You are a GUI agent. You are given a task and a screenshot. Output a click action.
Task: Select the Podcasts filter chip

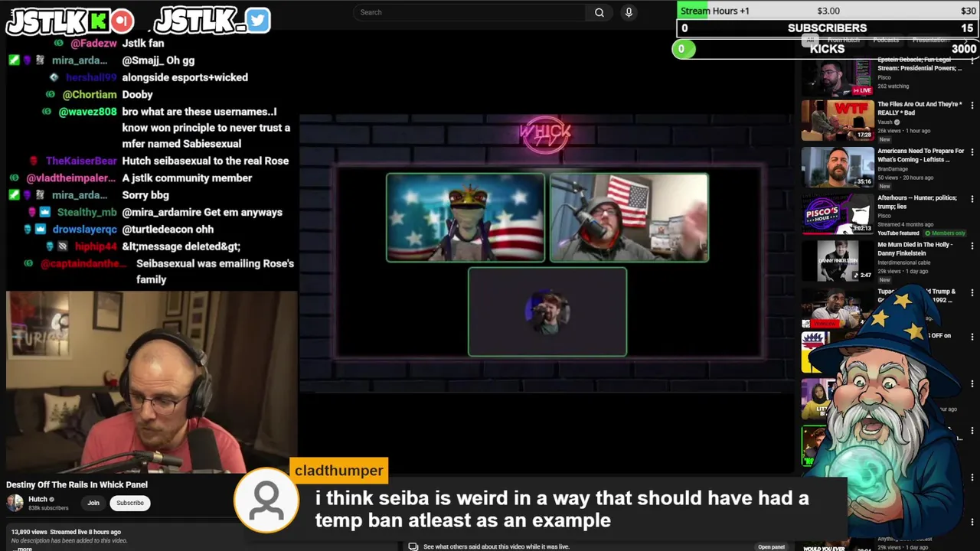(886, 40)
